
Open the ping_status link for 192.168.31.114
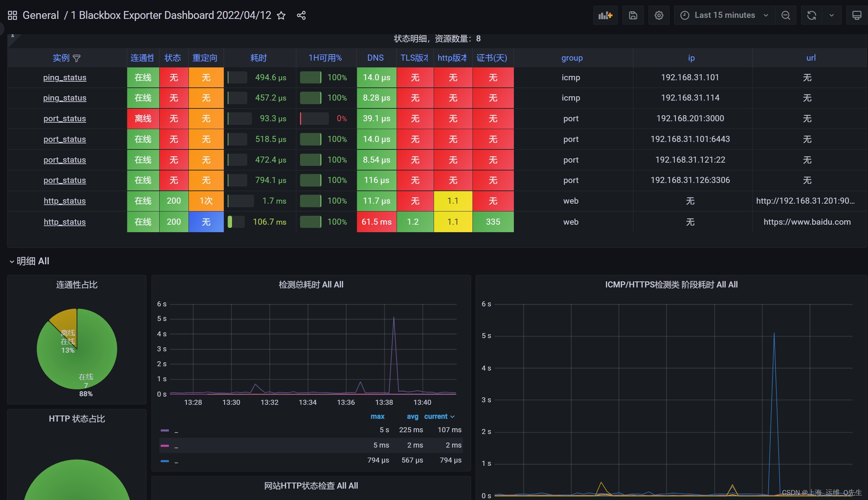[x=65, y=98]
